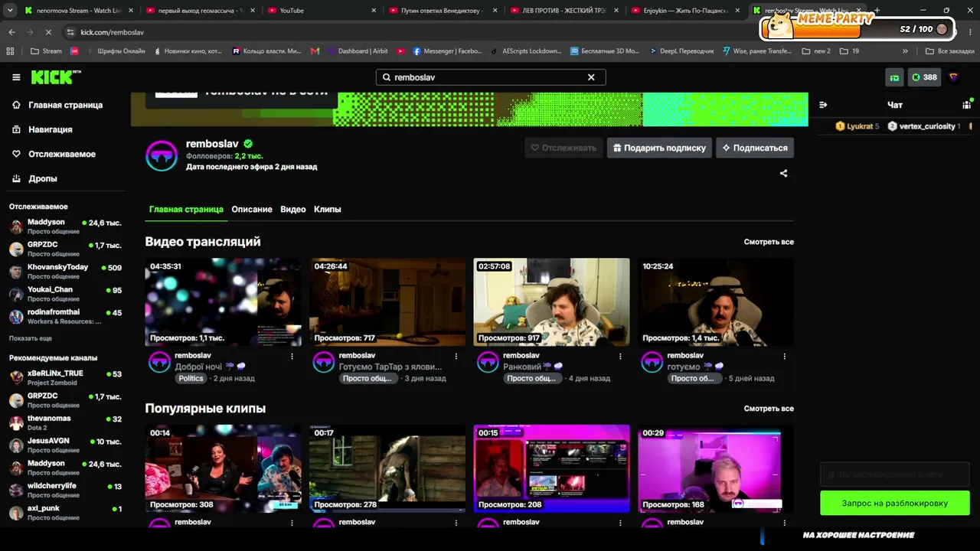Click the KICK logo
Viewport: 980px width, 551px height.
pos(55,77)
